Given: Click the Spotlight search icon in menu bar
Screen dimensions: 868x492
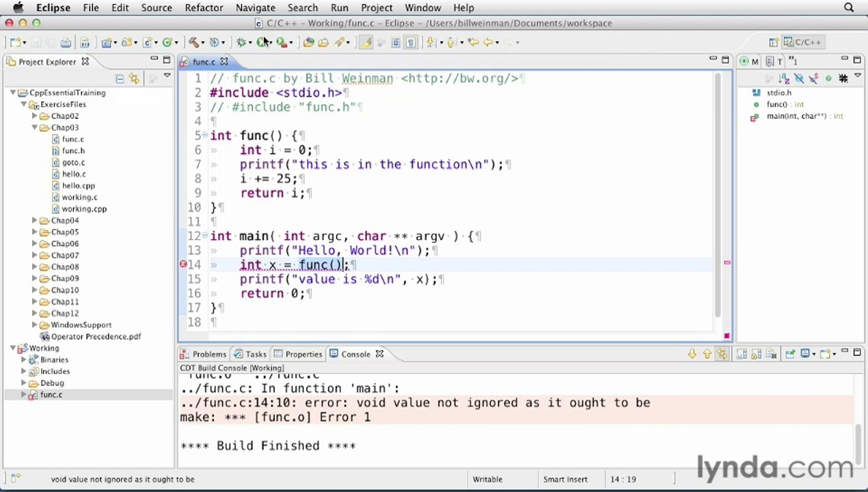Looking at the screenshot, I should click(x=849, y=8).
